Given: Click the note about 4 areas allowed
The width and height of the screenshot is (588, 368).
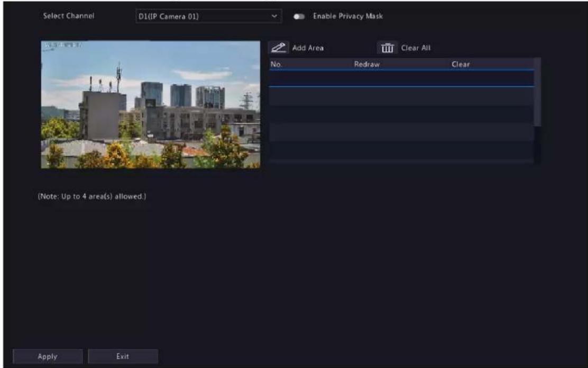Looking at the screenshot, I should [x=92, y=196].
